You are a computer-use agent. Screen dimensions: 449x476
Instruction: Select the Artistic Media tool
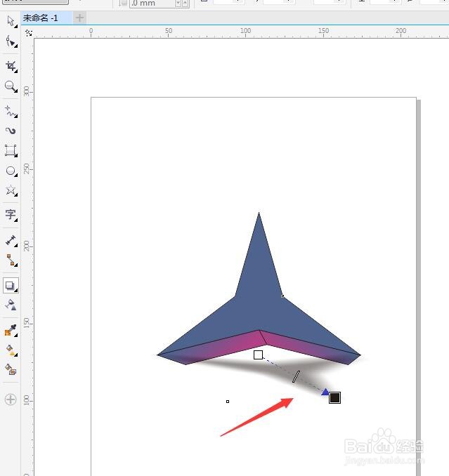11,131
